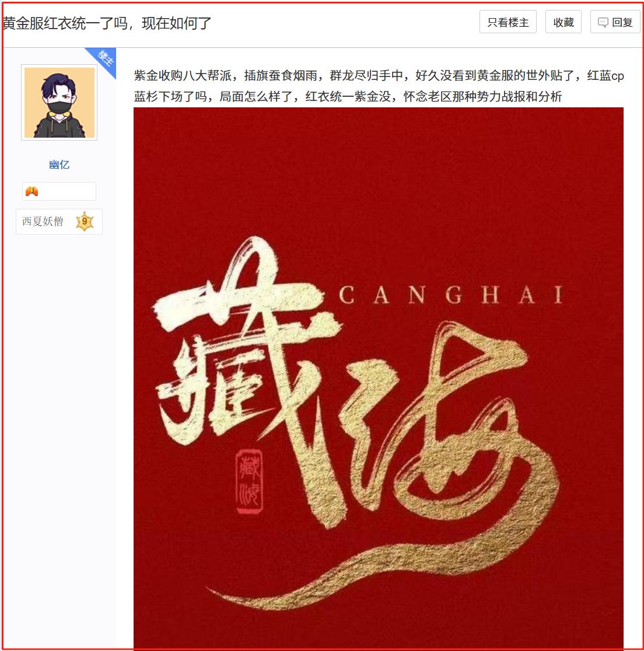Click the 西夏妖僧 title label
Screen dimensions: 644x651
(43, 221)
